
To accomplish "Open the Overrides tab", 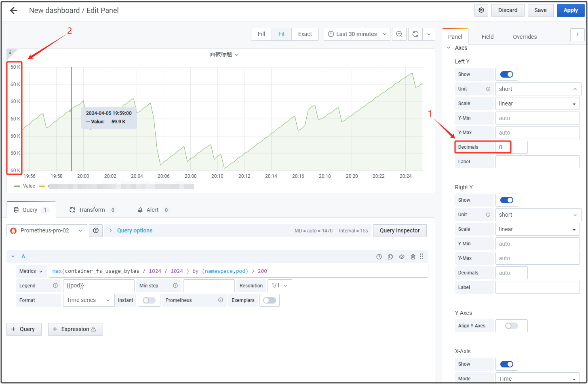I will click(x=525, y=37).
